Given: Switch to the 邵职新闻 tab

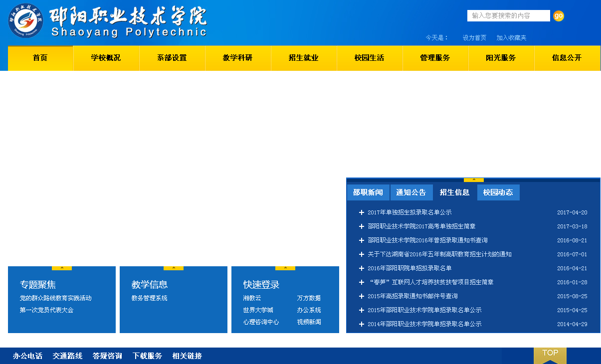Looking at the screenshot, I should click(368, 192).
